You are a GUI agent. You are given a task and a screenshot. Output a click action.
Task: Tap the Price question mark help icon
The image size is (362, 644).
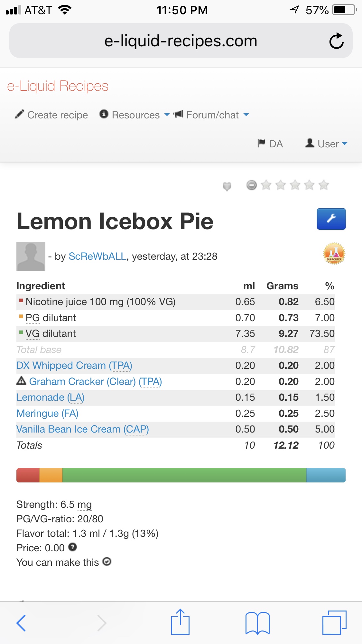(73, 547)
